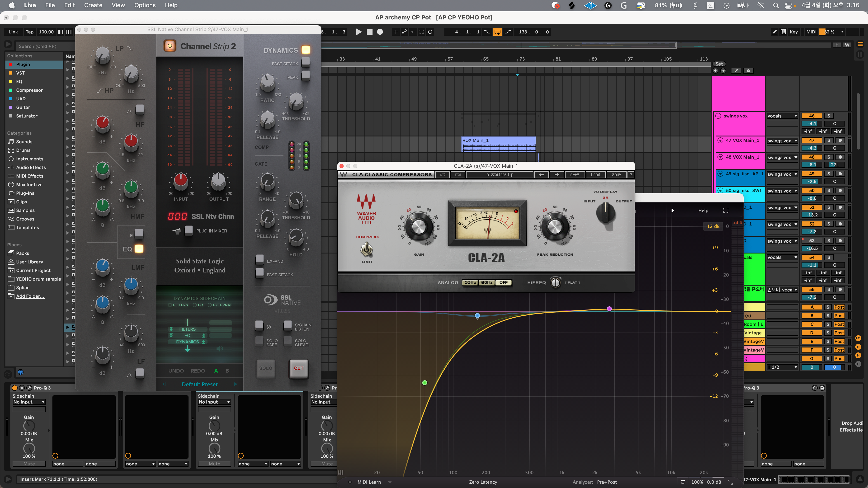Image resolution: width=868 pixels, height=488 pixels.
Task: Toggle the Loop switch in the transport bar
Action: [497, 32]
